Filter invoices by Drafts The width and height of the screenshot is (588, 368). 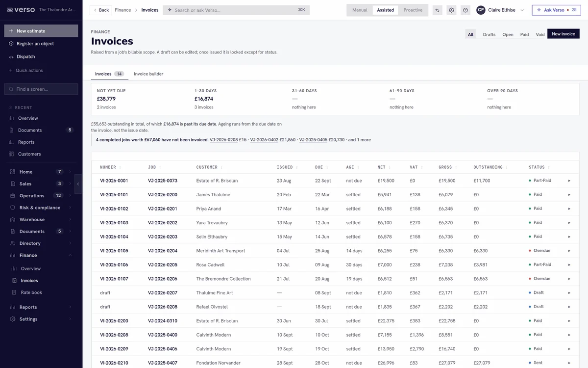[x=489, y=34]
